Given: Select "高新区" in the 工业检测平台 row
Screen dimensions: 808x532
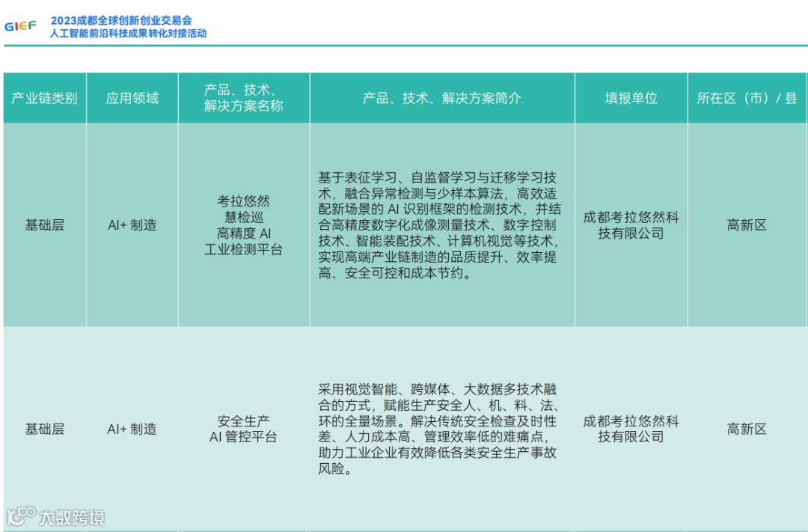Looking at the screenshot, I should tap(747, 224).
